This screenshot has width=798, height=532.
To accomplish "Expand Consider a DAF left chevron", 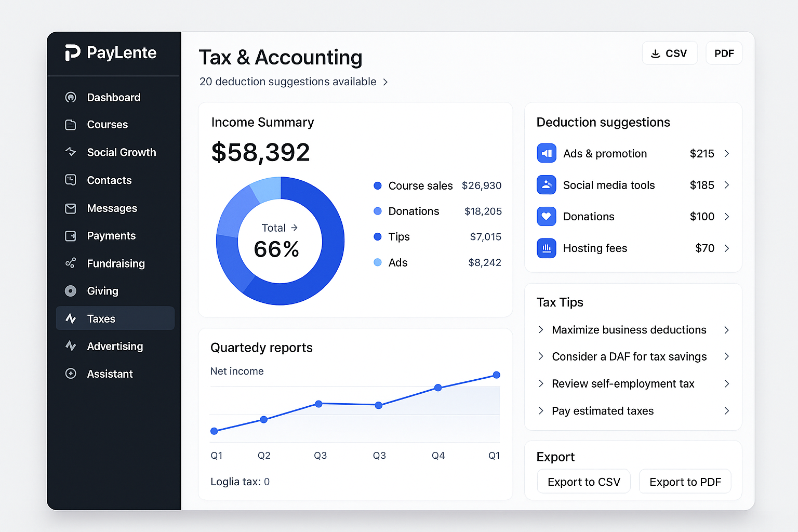I will pos(541,356).
